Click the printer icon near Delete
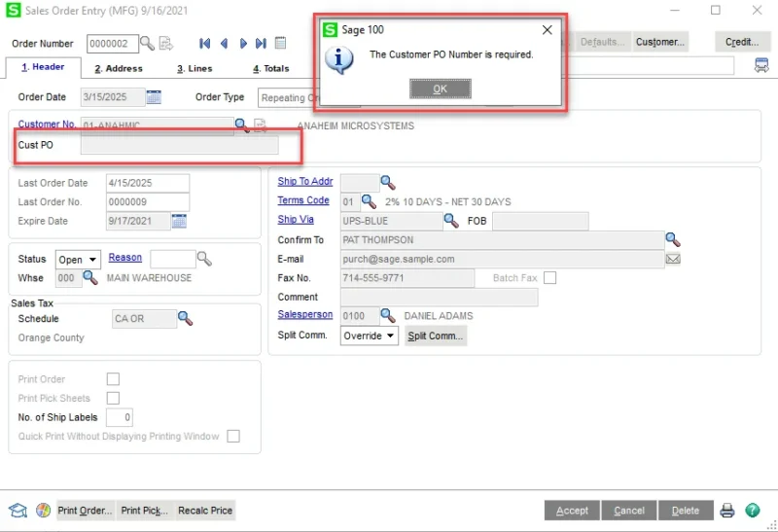This screenshot has width=778, height=532. click(726, 511)
